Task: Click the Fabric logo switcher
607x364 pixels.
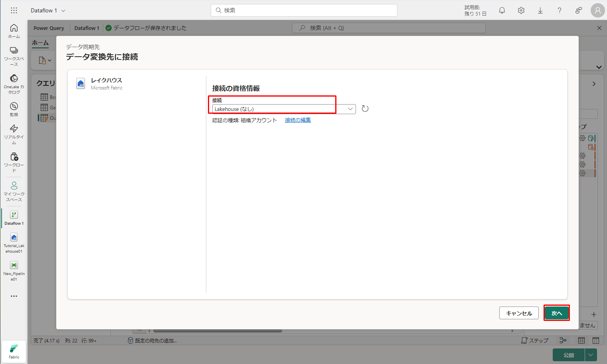Action: coord(14,352)
